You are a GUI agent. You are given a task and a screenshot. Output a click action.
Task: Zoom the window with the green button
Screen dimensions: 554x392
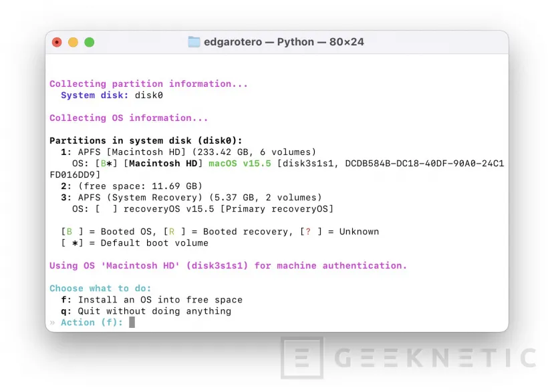pyautogui.click(x=90, y=42)
